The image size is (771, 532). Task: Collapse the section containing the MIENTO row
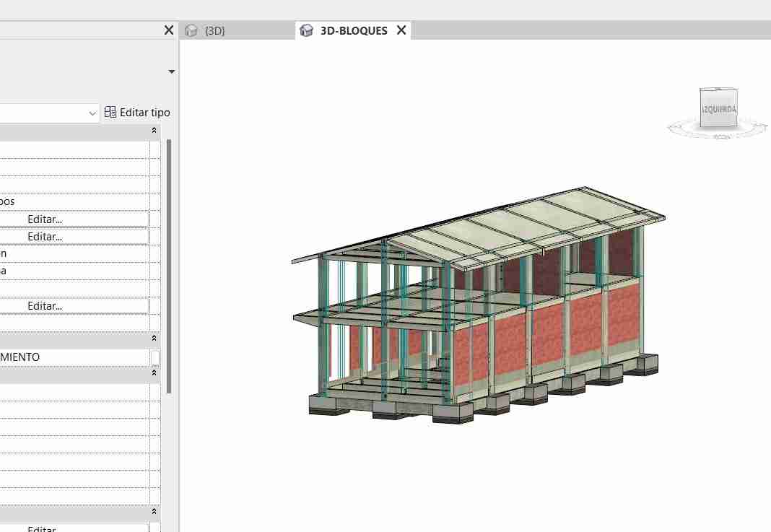[154, 338]
